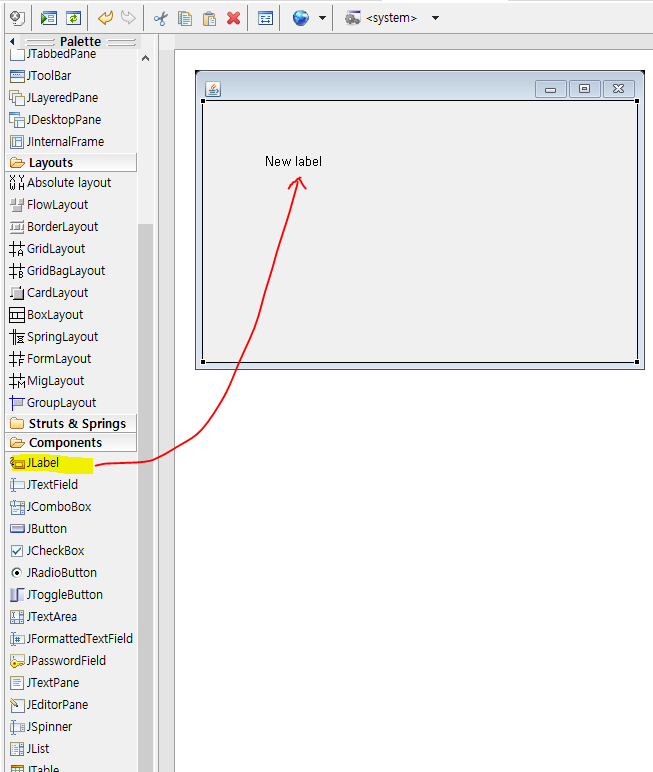The height and width of the screenshot is (772, 653).
Task: Click the Java icon in preview frame title
Action: 213,89
